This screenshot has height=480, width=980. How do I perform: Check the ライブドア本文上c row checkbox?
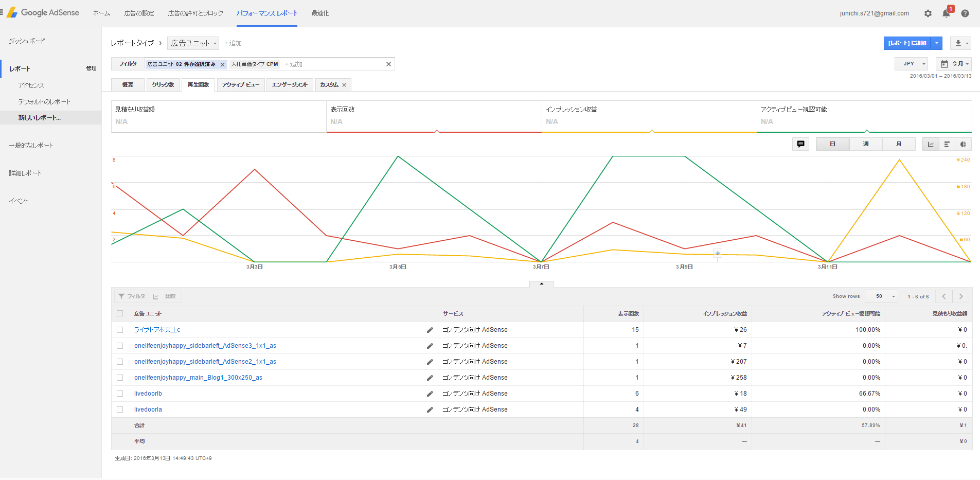pos(120,330)
